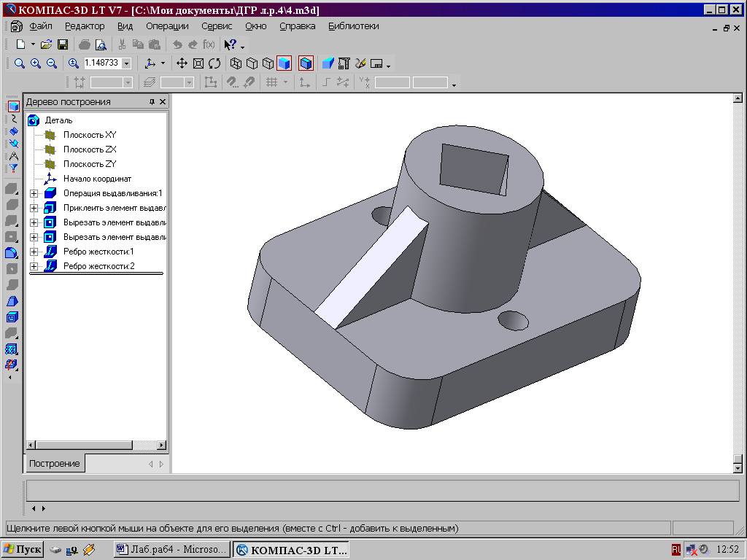Click the Fit All (show all) icon

point(198,63)
